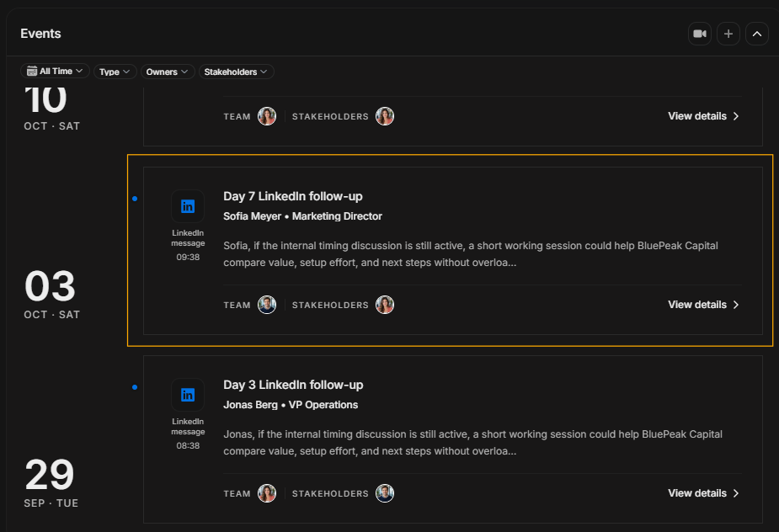
Task: View details of the Oct 10 event
Action: tap(703, 115)
